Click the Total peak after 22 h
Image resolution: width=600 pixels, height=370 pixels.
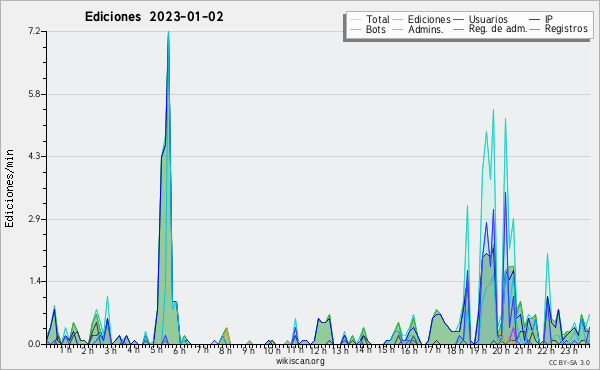548,254
